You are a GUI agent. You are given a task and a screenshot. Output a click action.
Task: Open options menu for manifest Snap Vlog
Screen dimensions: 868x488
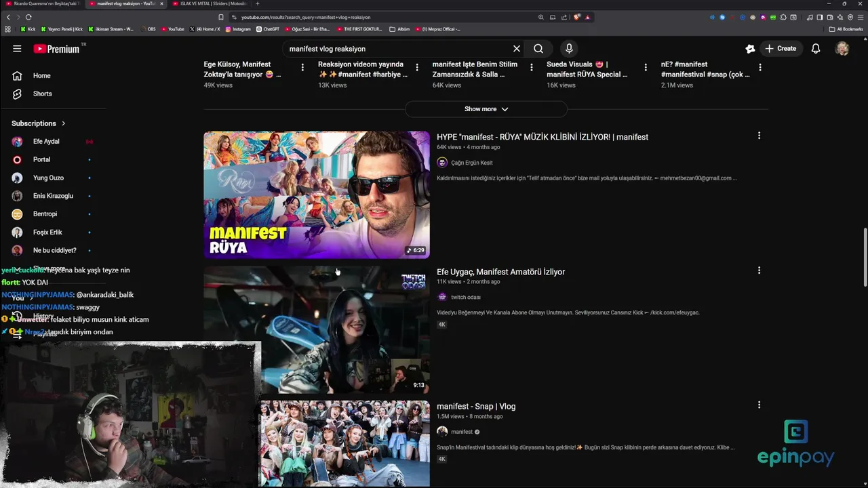tap(759, 405)
